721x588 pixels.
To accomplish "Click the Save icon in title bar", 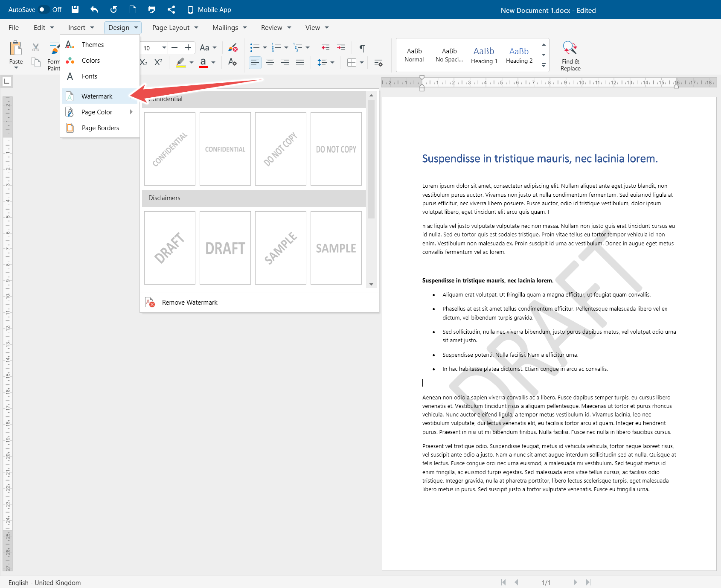I will tap(75, 9).
